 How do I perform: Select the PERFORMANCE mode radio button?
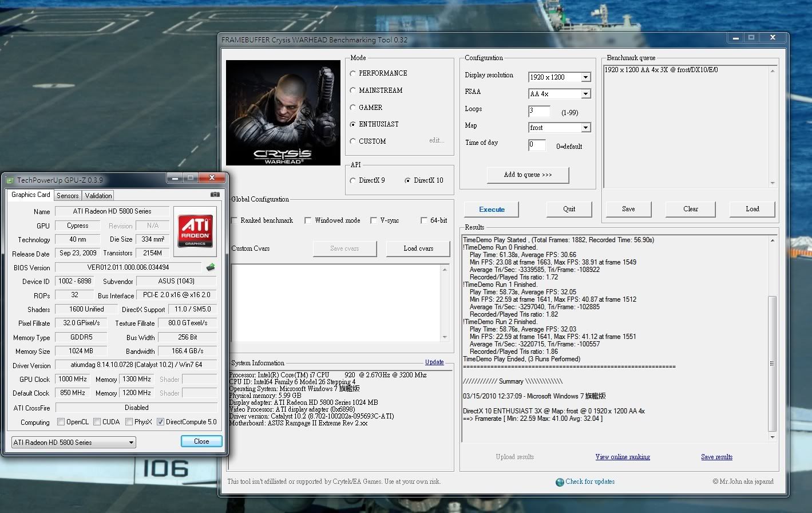(353, 73)
